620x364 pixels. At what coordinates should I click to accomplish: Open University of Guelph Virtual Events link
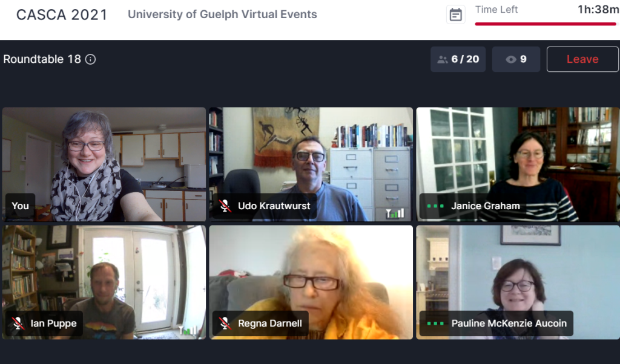[222, 15]
